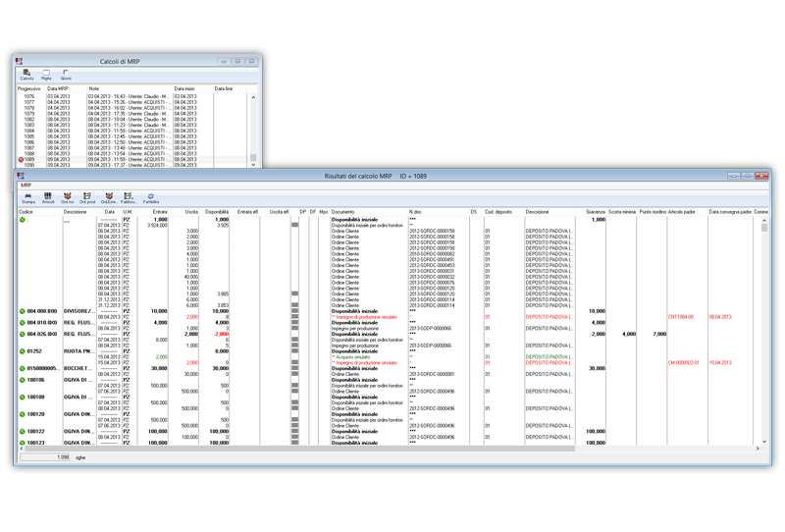
Task: Click the Calcola icon in Calcoli di MRP
Action: (x=26, y=73)
